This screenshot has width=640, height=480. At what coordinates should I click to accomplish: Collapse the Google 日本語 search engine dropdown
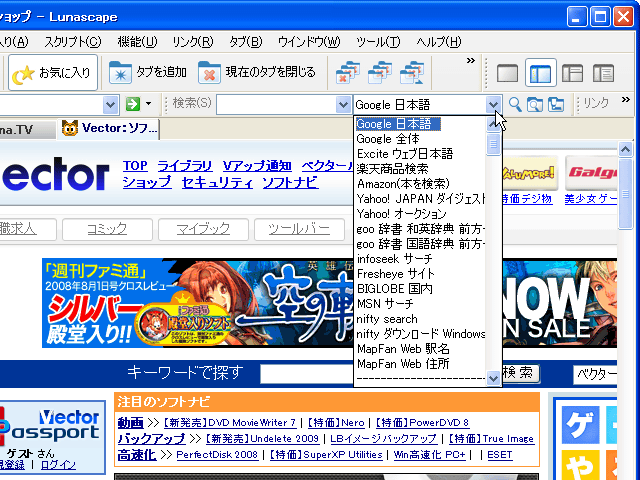[493, 104]
